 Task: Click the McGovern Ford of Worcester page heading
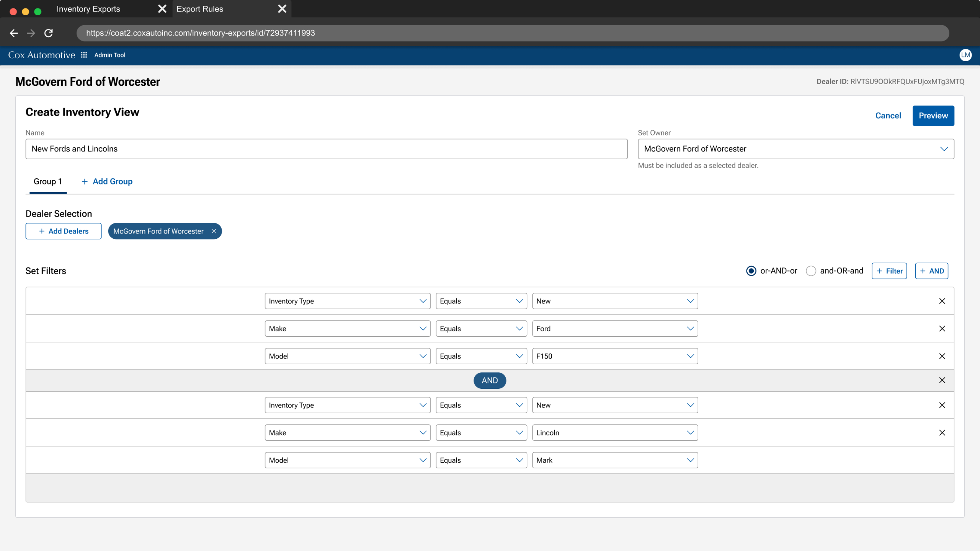click(x=88, y=82)
